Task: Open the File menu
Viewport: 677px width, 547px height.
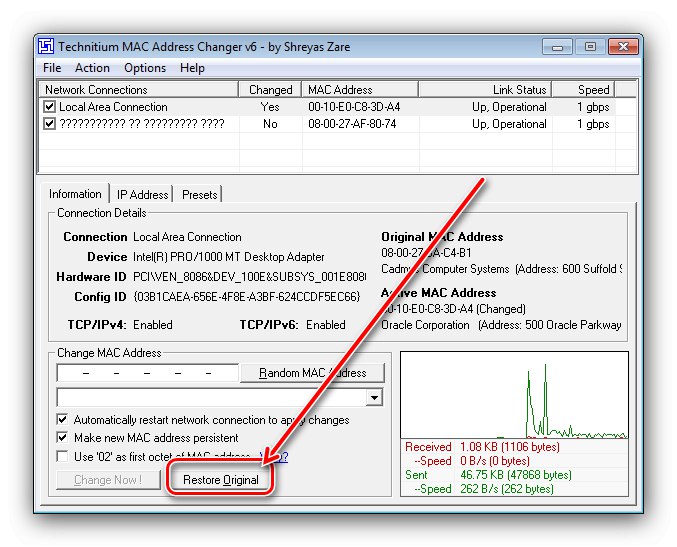Action: [52, 68]
